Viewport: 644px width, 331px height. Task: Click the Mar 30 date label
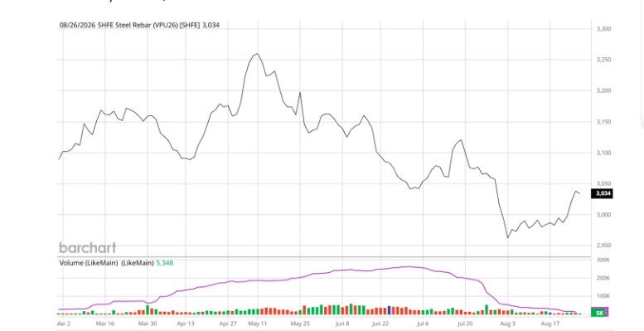coord(148,324)
